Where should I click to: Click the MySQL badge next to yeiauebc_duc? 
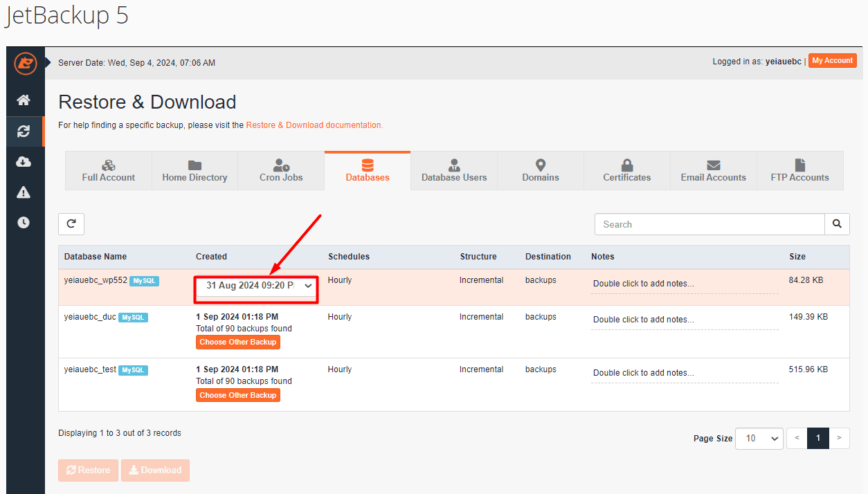click(133, 318)
